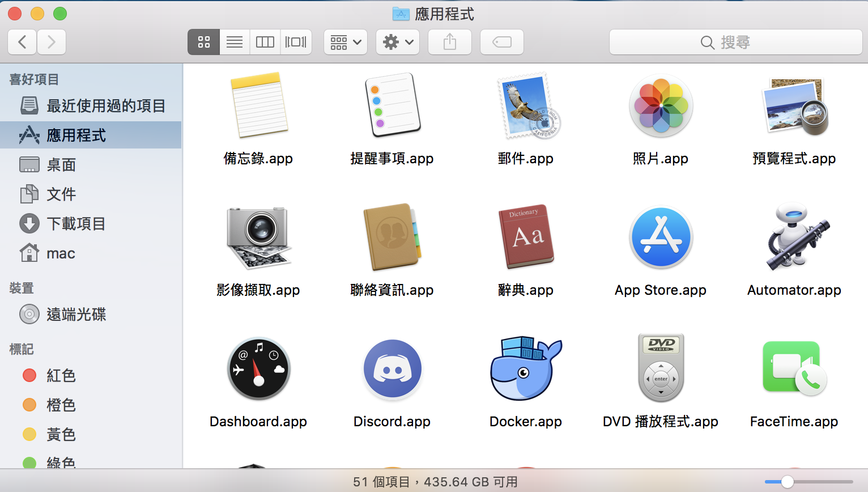Click the 搜尋 search field
868x492 pixels.
click(x=735, y=42)
